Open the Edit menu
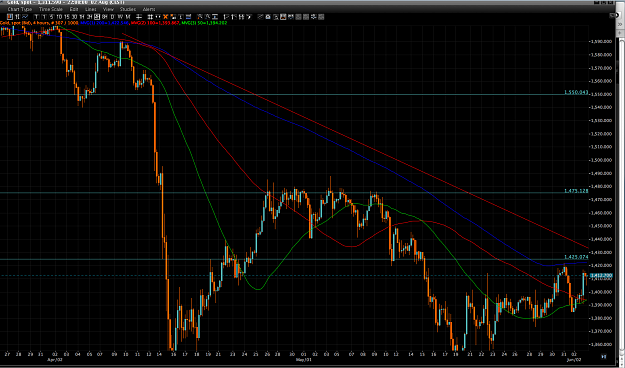The width and height of the screenshot is (625, 368). (74, 9)
